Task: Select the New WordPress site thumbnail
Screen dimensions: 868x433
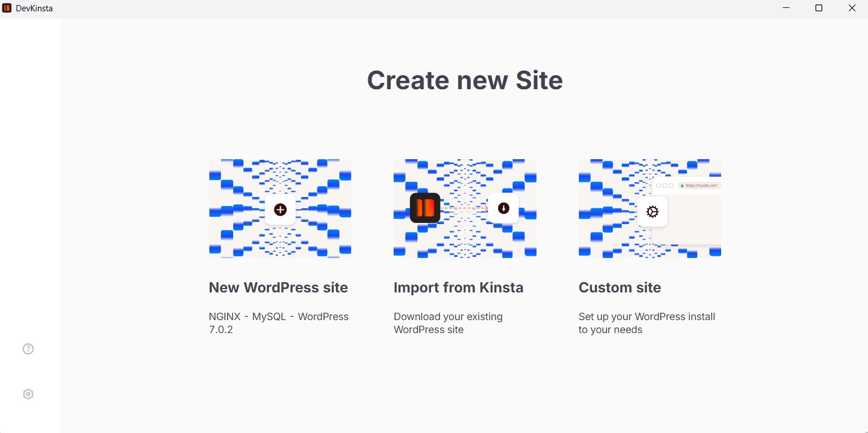Action: click(280, 208)
